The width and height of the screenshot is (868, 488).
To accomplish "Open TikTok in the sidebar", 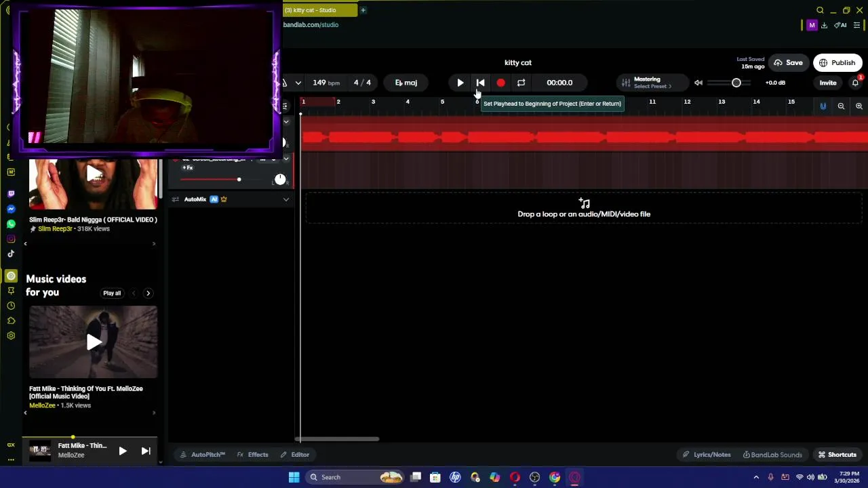I will click(x=11, y=253).
